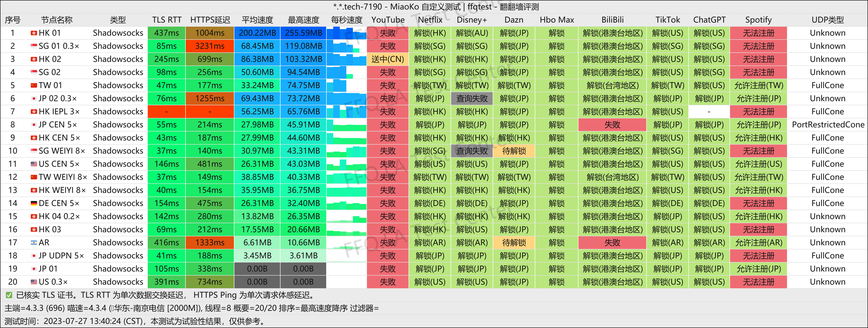Click the 节点名称 column header
Screen dimensions: 868x328
pos(57,20)
